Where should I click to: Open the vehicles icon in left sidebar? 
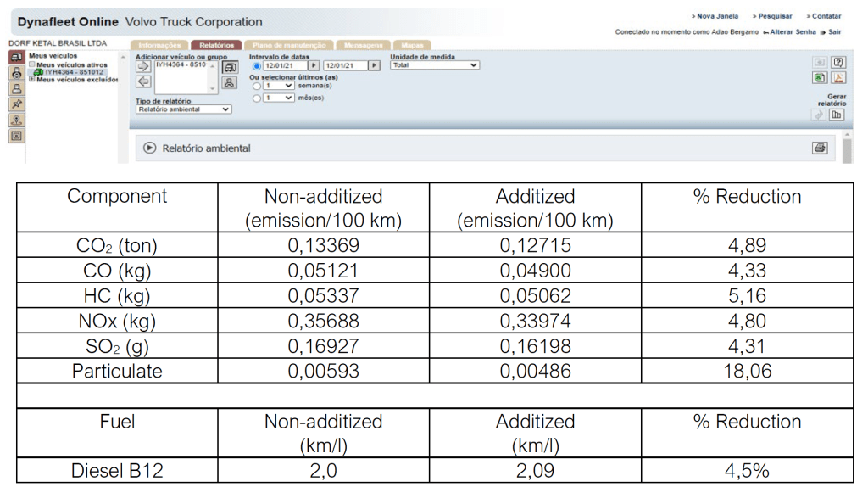16,58
